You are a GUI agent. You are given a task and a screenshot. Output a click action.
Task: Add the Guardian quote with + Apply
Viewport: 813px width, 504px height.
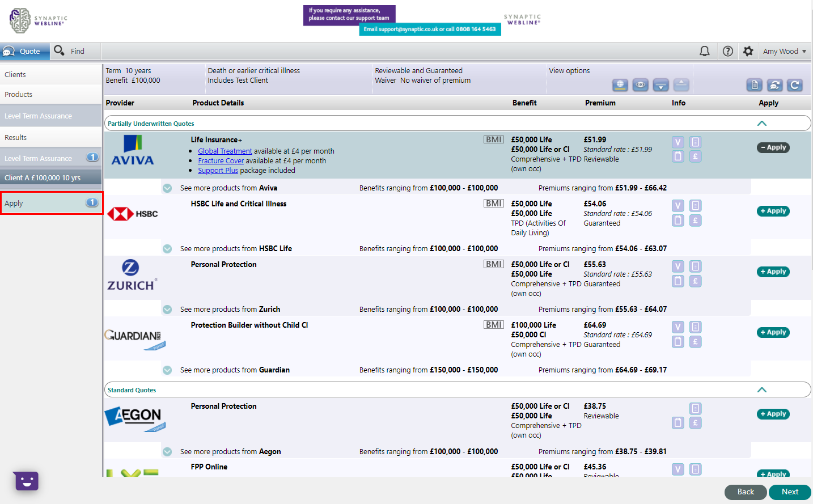pyautogui.click(x=773, y=332)
